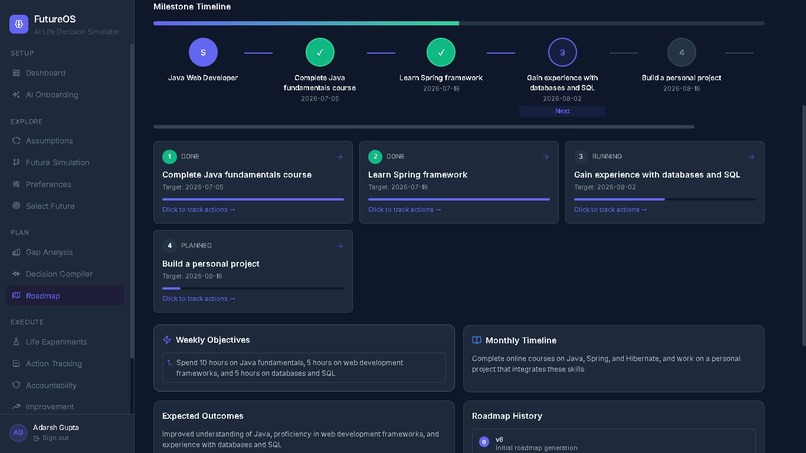Click the AG user avatar
Viewport: 806px width, 453px height.
click(18, 432)
